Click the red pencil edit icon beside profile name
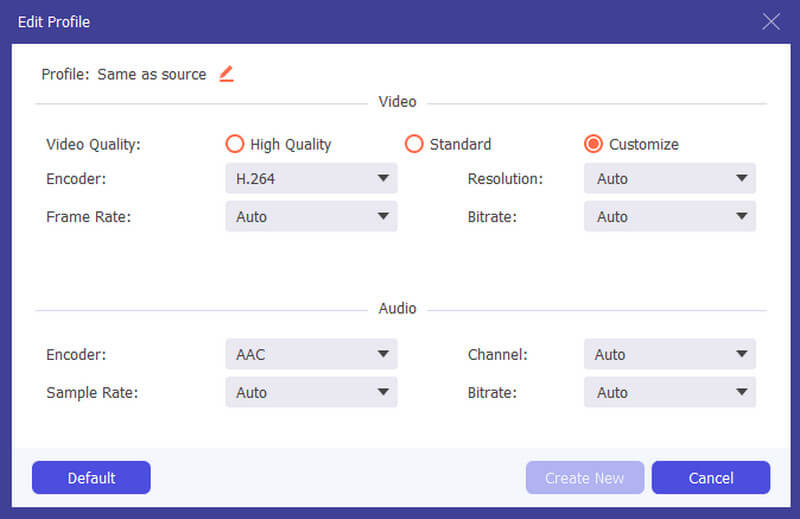800x519 pixels. [227, 74]
